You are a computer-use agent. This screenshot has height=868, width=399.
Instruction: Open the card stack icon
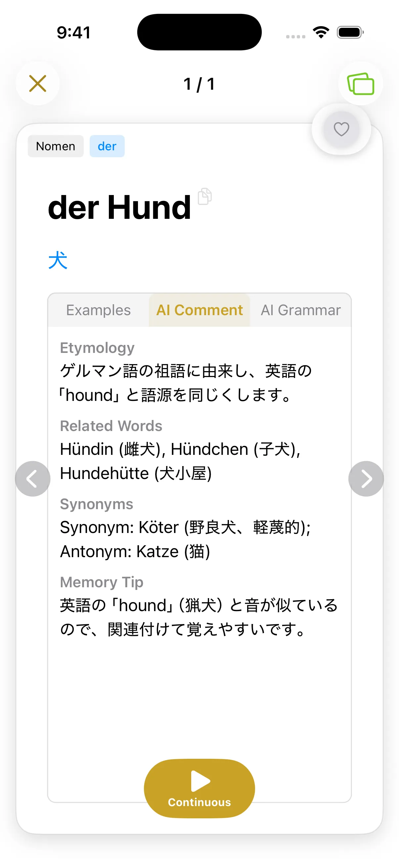coord(360,83)
